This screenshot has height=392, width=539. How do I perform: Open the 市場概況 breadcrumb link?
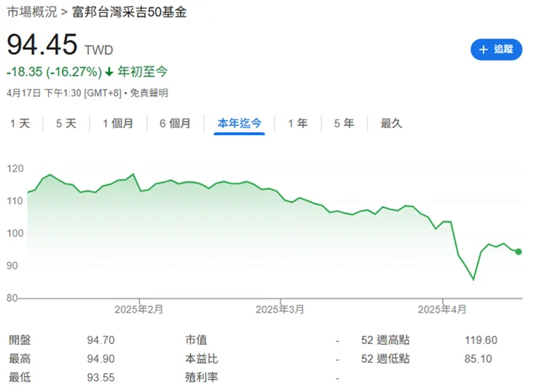(x=31, y=12)
